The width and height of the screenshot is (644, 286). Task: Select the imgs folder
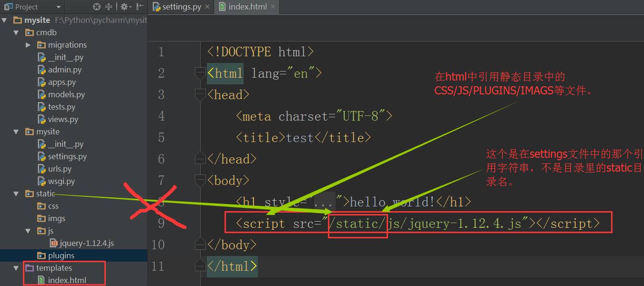coord(56,218)
